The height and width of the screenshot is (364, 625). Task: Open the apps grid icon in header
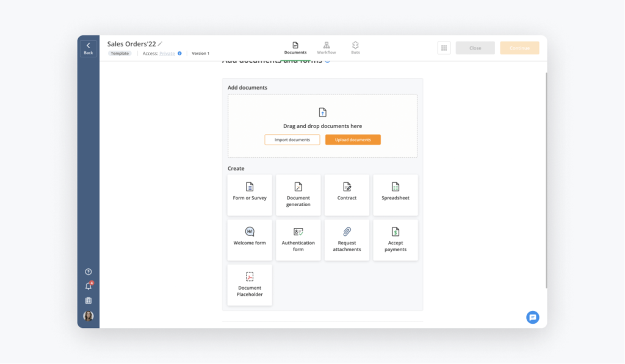coord(444,48)
